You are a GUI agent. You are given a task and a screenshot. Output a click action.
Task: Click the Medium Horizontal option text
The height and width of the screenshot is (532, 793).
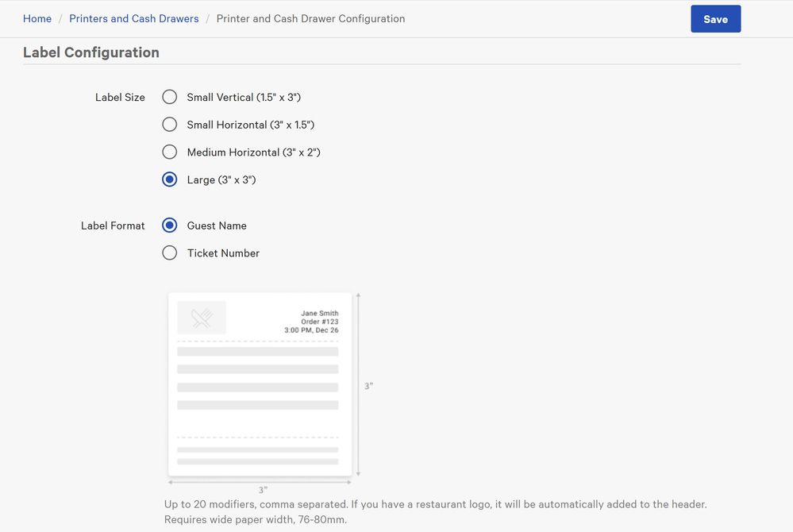[x=253, y=152]
